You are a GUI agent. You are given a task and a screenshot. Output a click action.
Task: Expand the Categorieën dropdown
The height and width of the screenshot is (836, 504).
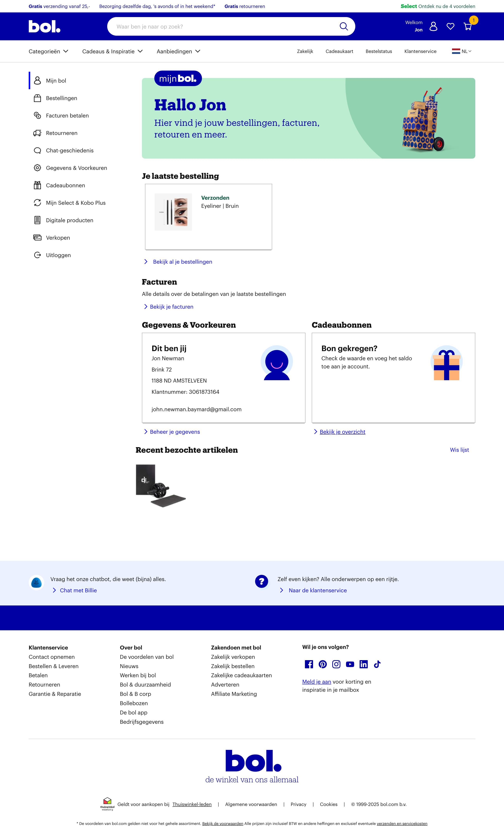coord(48,51)
